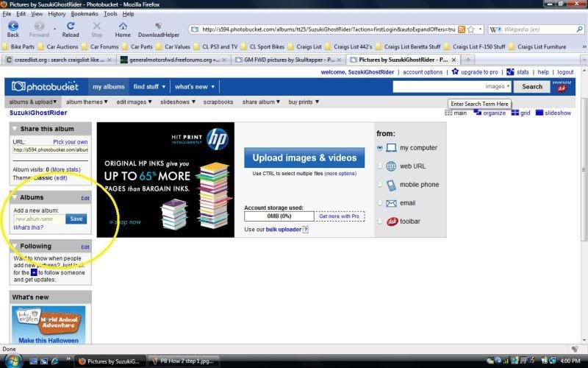The height and width of the screenshot is (368, 588).
Task: Open Car Auctions bookmark folder
Action: point(58,47)
